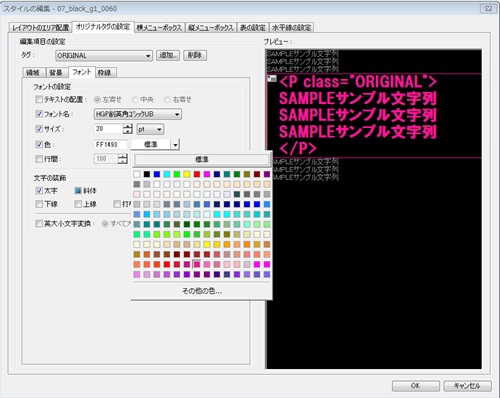
Task: Pick the magenta swatch in the top row
Action: (x=207, y=174)
